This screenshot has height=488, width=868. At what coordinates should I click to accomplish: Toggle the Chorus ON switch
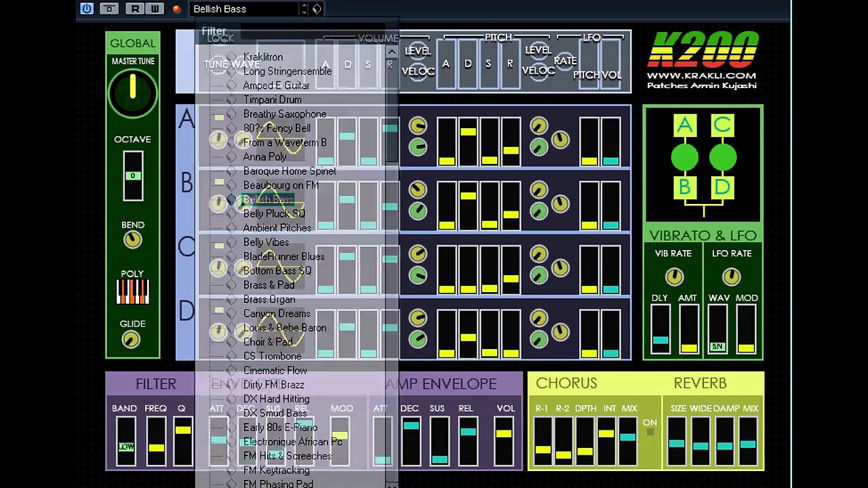[650, 432]
